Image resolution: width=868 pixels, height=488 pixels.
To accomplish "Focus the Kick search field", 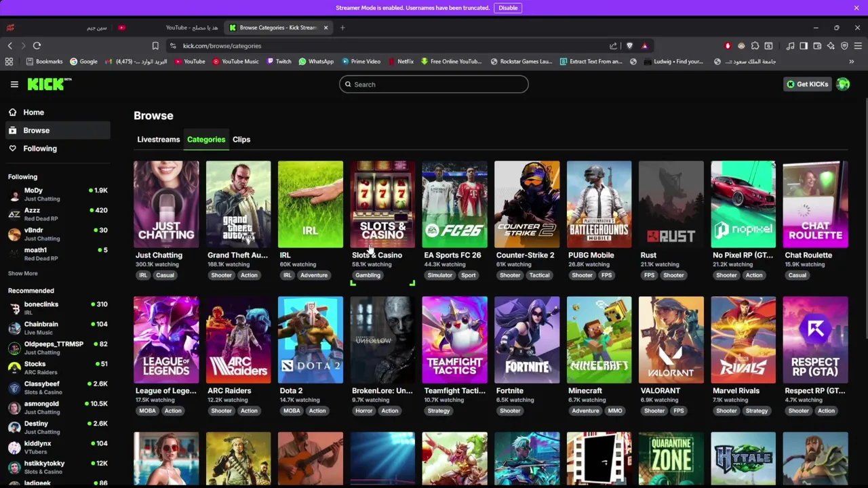I will [434, 84].
